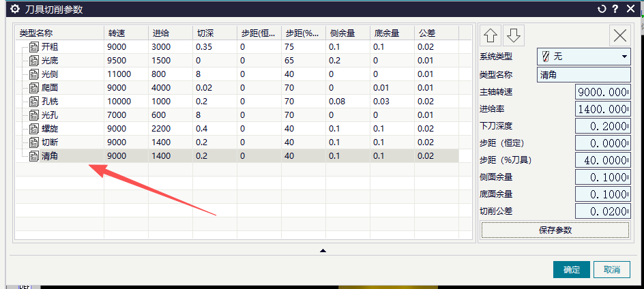Click the 步距（恒定） input field
This screenshot has width=644, height=289.
pyautogui.click(x=602, y=143)
